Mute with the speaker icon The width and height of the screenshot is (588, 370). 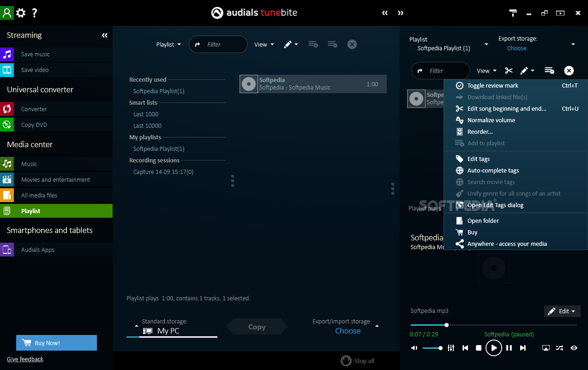click(414, 348)
